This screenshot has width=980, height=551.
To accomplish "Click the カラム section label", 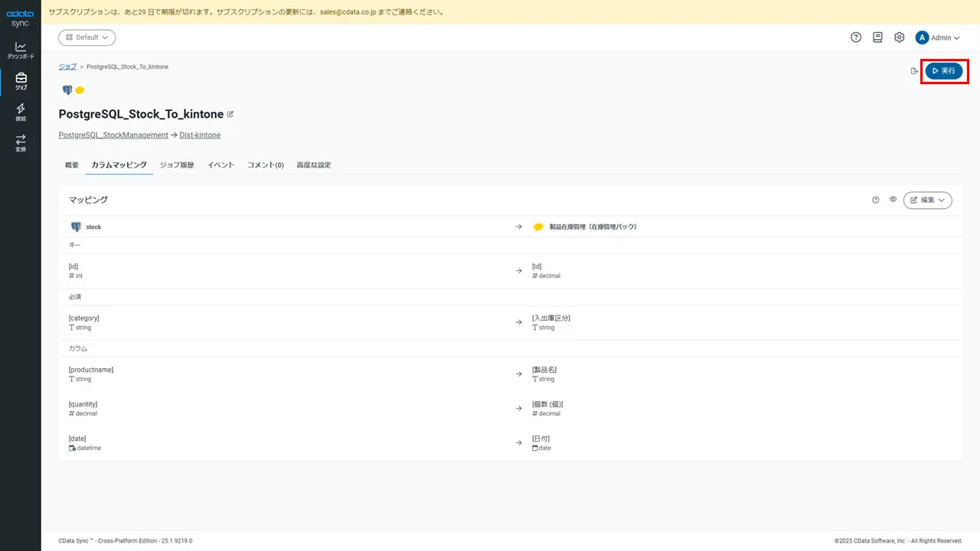I will tap(78, 348).
